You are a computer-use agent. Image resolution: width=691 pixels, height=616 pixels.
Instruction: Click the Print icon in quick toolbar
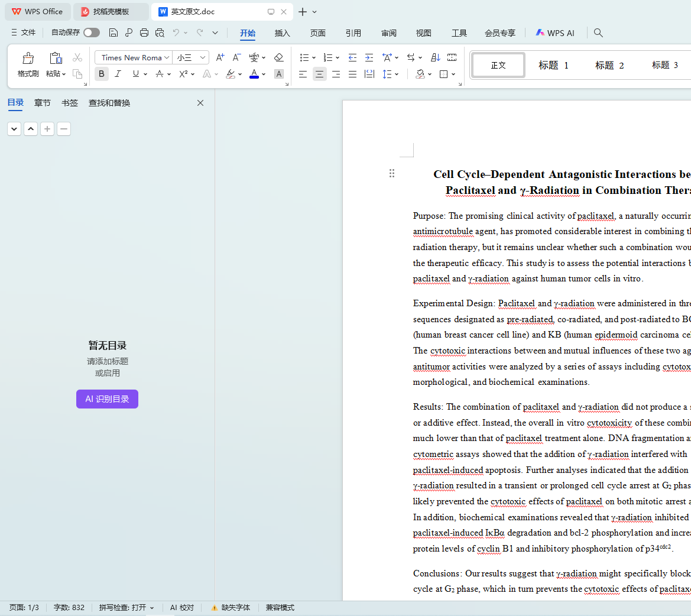[144, 33]
